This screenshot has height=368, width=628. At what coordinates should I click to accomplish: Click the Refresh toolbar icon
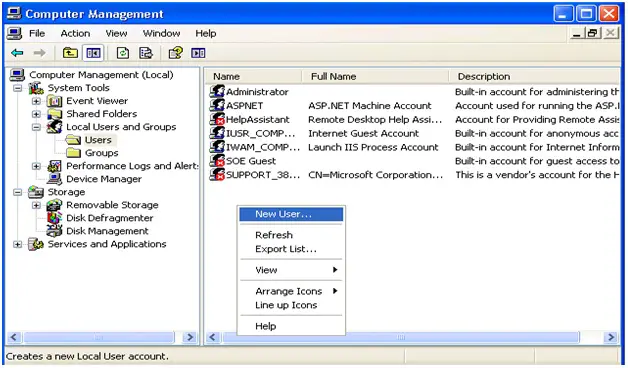pyautogui.click(x=123, y=53)
